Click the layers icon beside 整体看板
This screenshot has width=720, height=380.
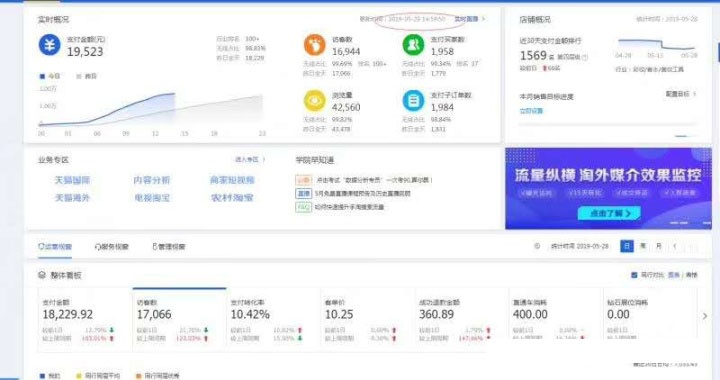[x=42, y=275]
